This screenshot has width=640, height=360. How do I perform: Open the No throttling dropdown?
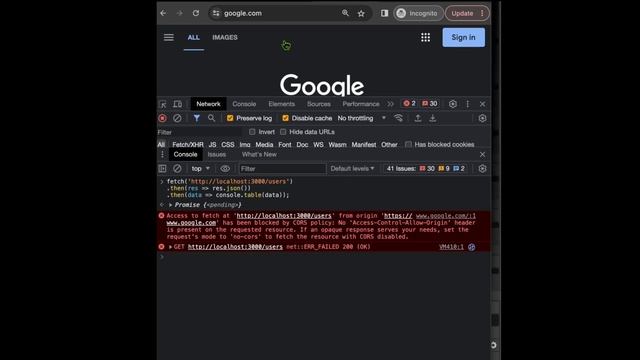click(362, 118)
